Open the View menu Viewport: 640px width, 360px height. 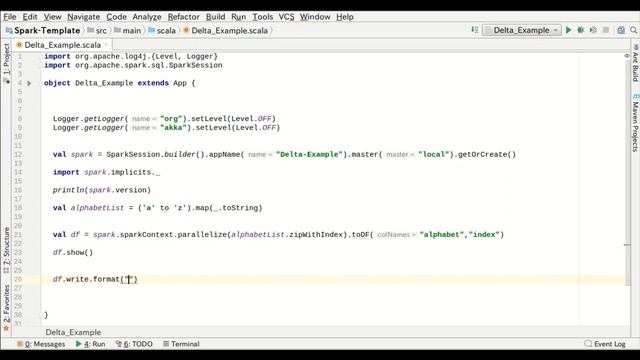click(52, 17)
